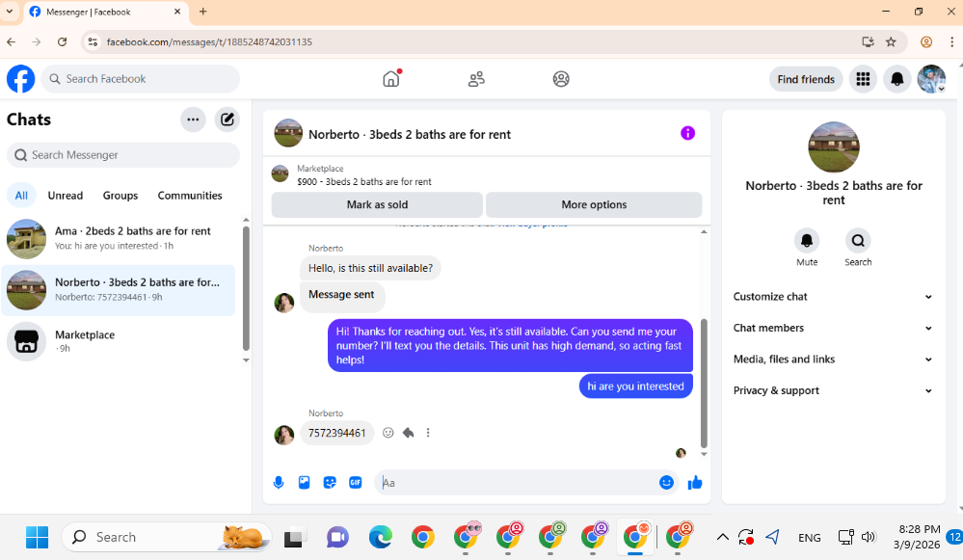
Task: Expand Chat members section
Action: pos(834,328)
